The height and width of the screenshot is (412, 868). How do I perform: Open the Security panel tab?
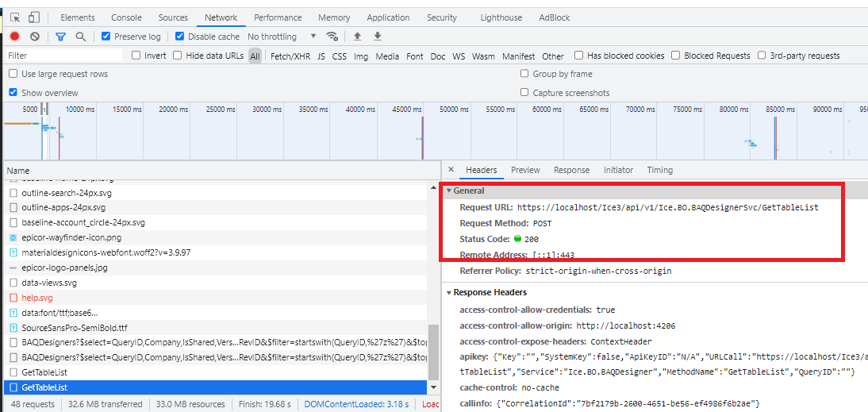point(442,17)
